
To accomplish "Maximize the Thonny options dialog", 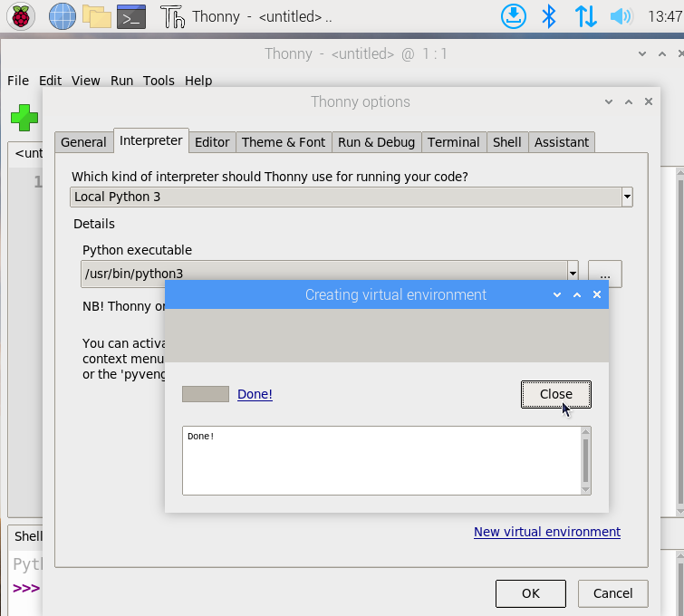I will pyautogui.click(x=629, y=102).
